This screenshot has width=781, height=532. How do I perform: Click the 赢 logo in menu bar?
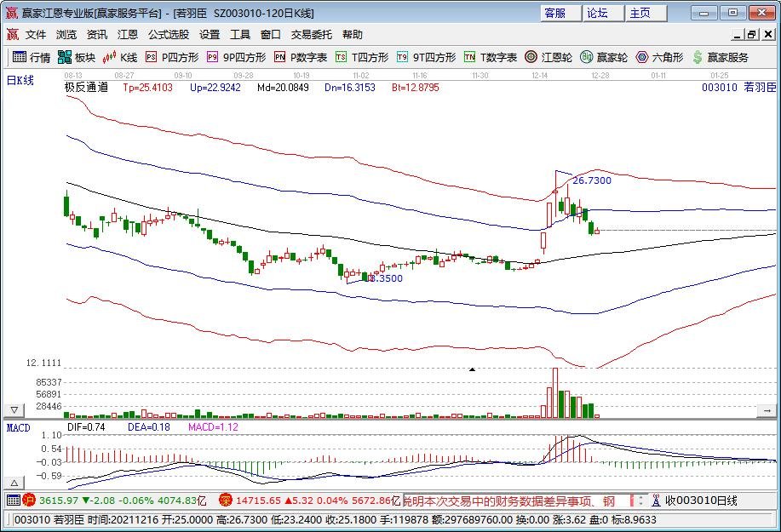point(13,34)
